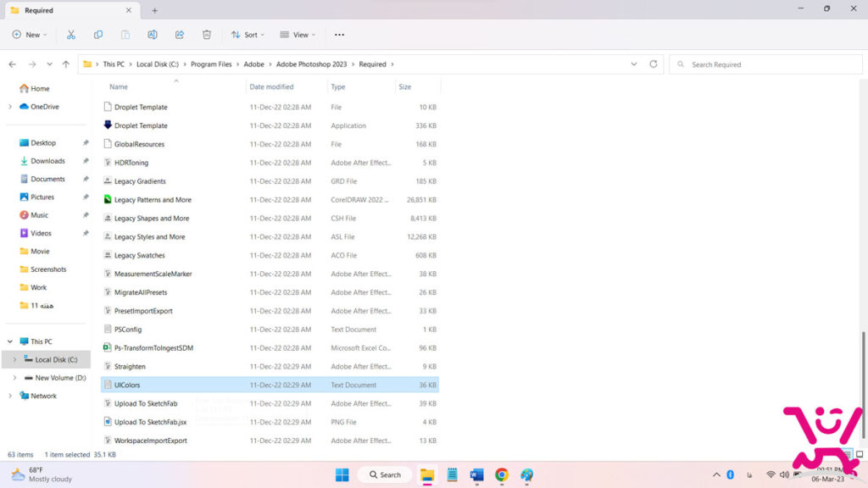Image resolution: width=868 pixels, height=488 pixels.
Task: Click Program Files in the breadcrumb
Action: click(211, 64)
